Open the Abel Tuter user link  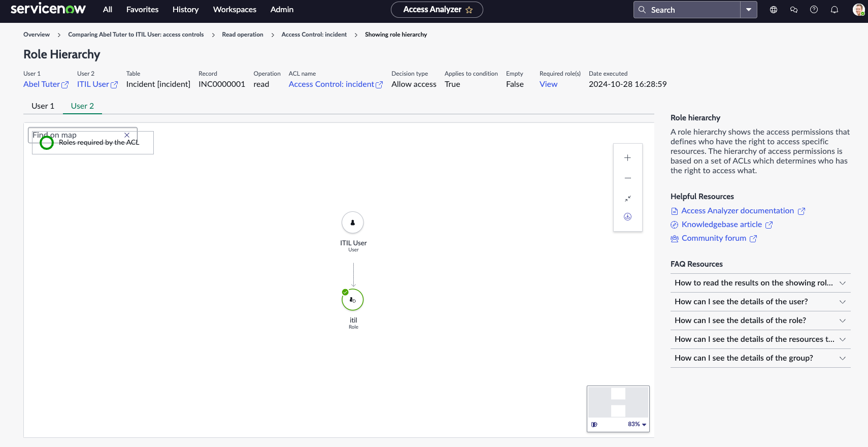42,84
